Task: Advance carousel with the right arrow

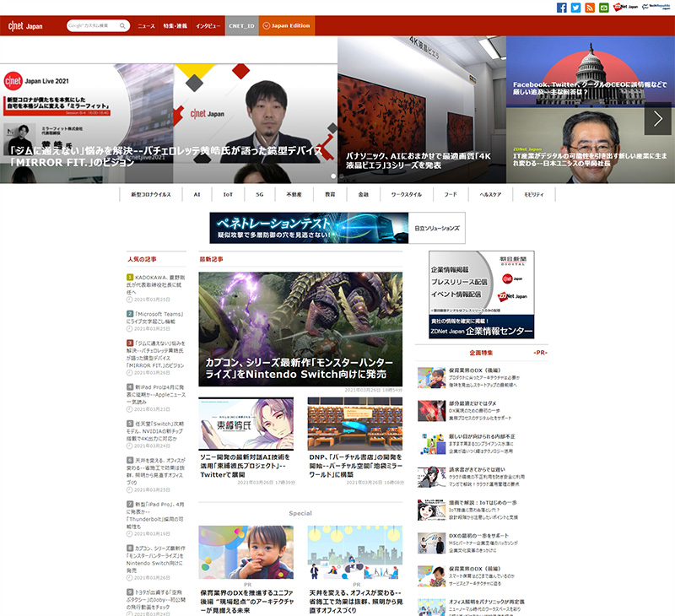Action: [657, 119]
